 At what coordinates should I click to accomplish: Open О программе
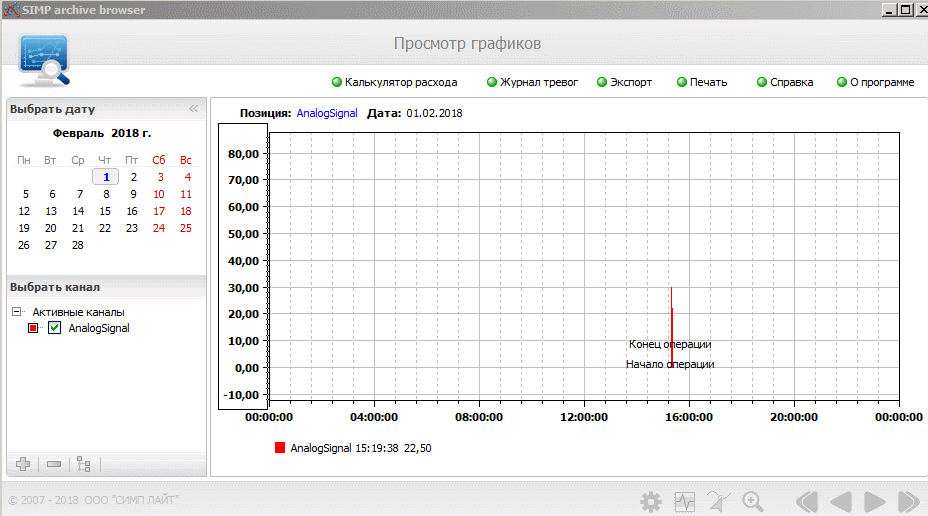875,82
